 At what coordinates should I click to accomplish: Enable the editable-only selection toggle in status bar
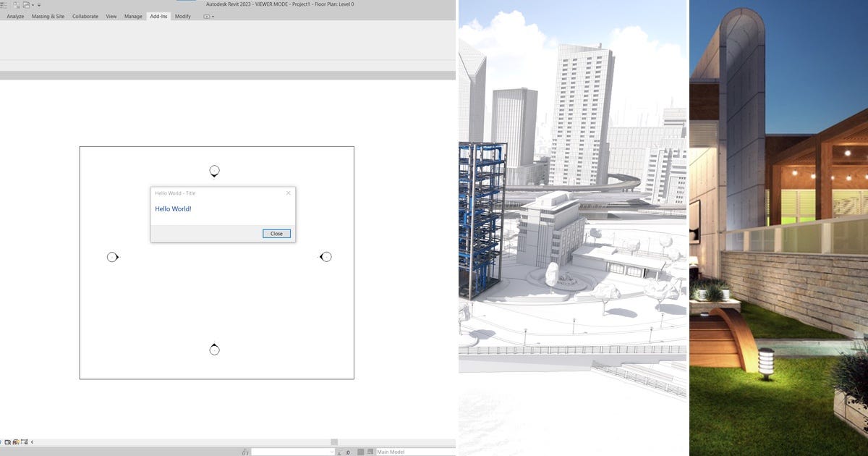(340, 451)
